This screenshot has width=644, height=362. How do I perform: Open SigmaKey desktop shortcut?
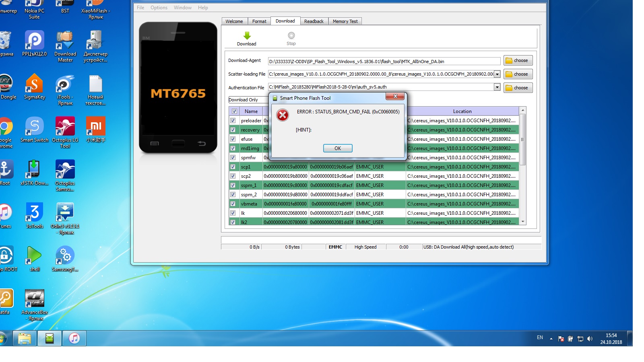coord(34,83)
